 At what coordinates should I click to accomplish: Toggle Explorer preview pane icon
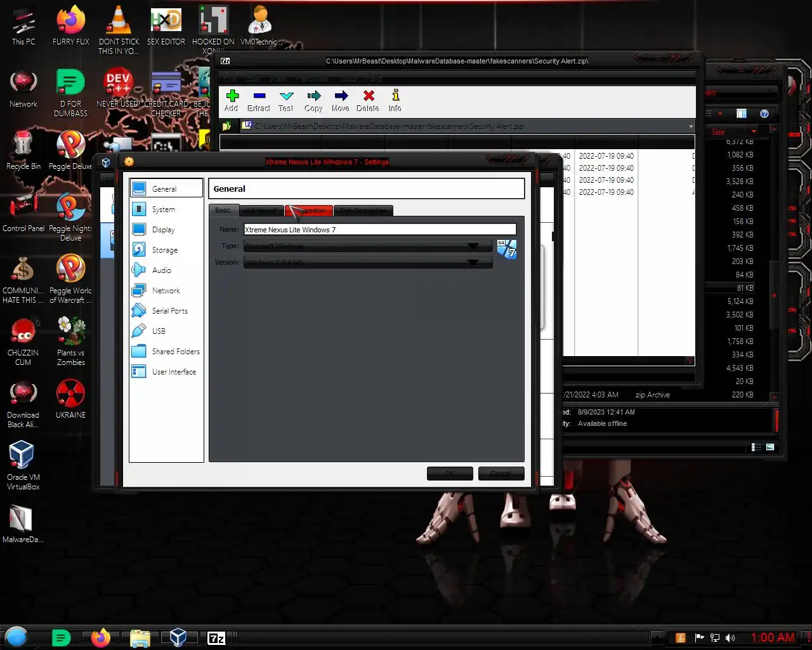tap(741, 114)
